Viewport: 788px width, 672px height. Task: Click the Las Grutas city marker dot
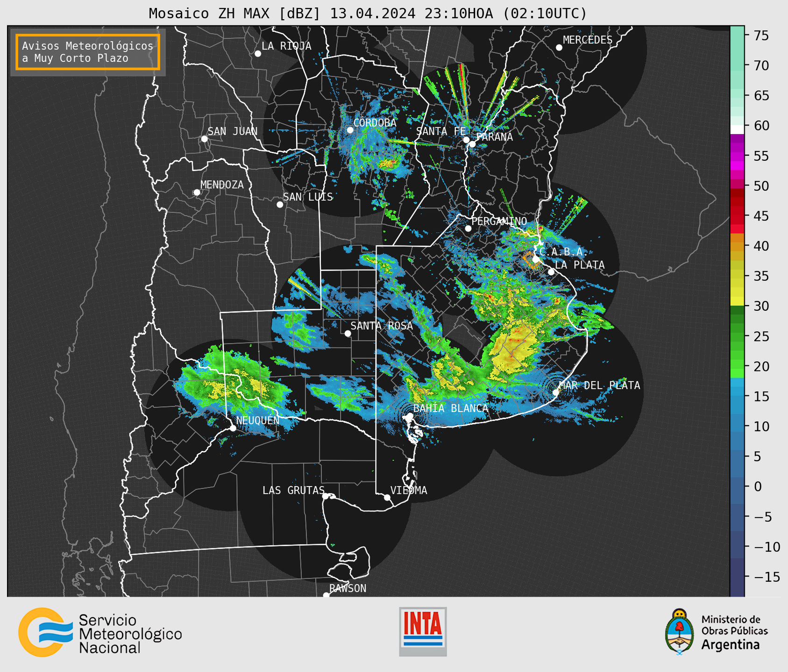(x=326, y=496)
